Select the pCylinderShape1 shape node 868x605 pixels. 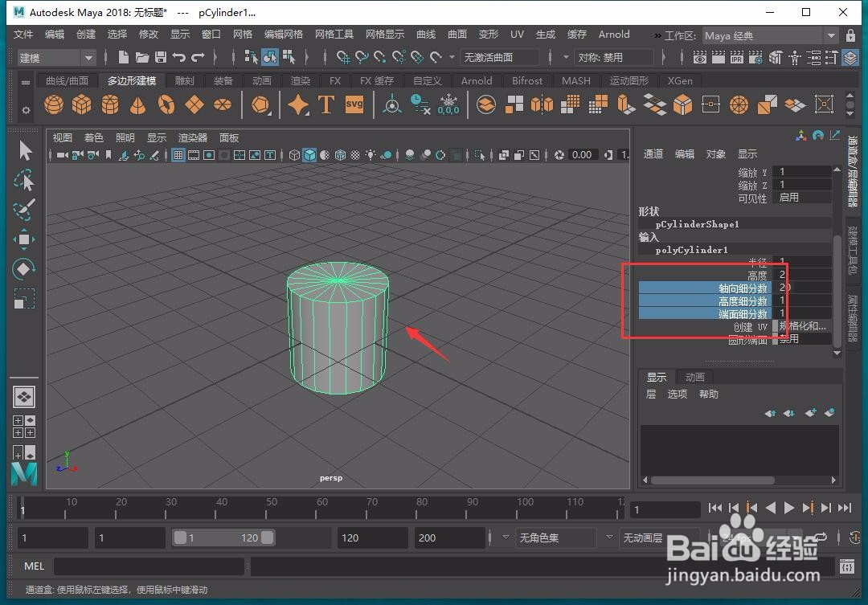click(697, 224)
